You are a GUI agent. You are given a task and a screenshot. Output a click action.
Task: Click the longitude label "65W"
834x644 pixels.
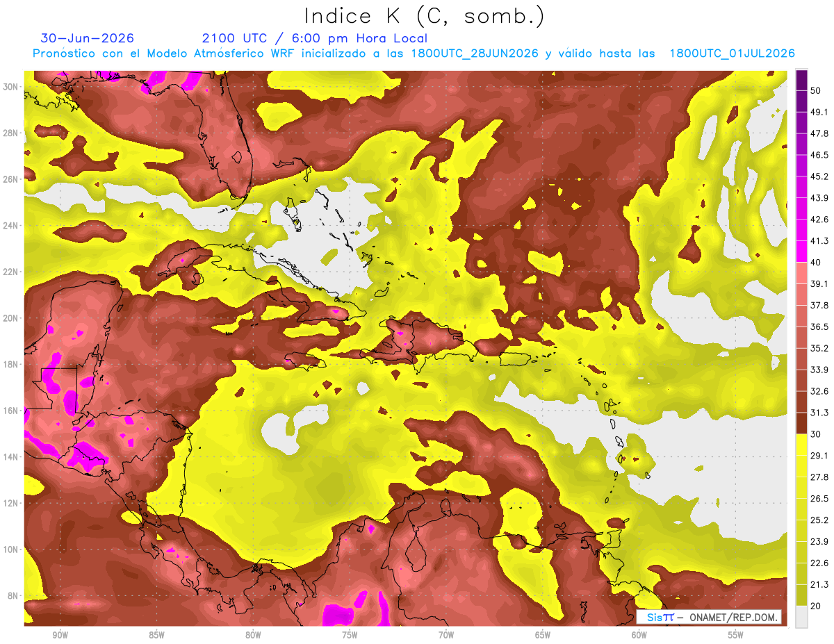pos(543,635)
